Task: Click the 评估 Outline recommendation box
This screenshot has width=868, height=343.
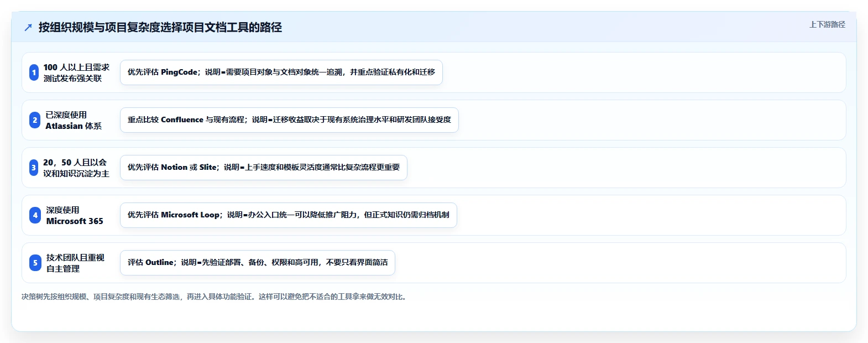Action: [258, 263]
